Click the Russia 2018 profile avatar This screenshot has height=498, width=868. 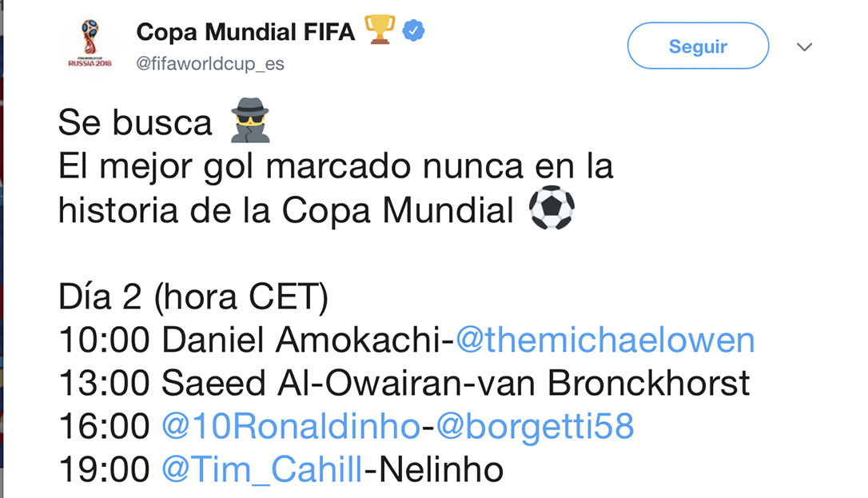tap(90, 44)
